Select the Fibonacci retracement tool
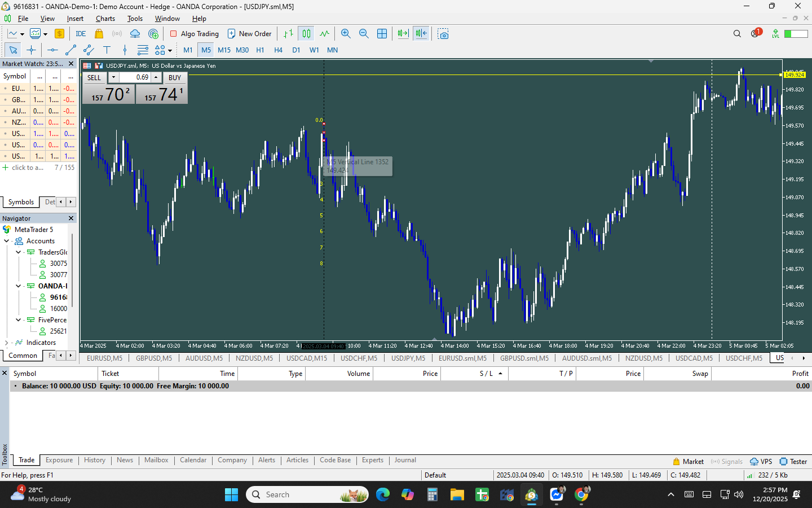 tap(143, 50)
